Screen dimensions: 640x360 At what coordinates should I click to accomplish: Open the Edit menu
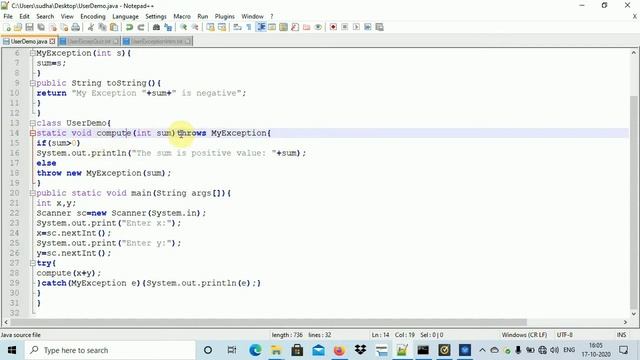(24, 16)
